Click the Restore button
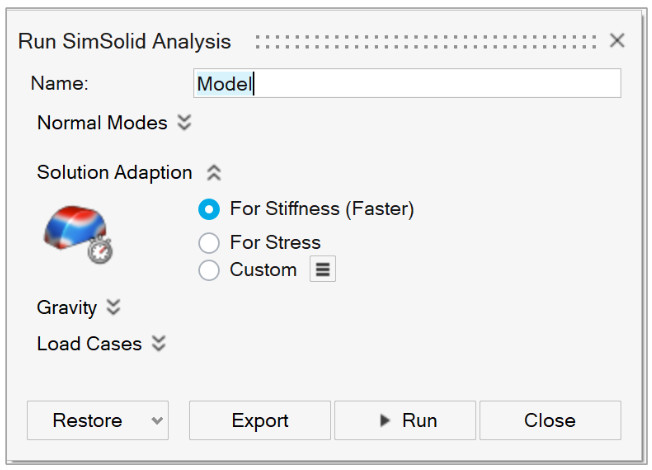The image size is (652, 470). point(87,421)
